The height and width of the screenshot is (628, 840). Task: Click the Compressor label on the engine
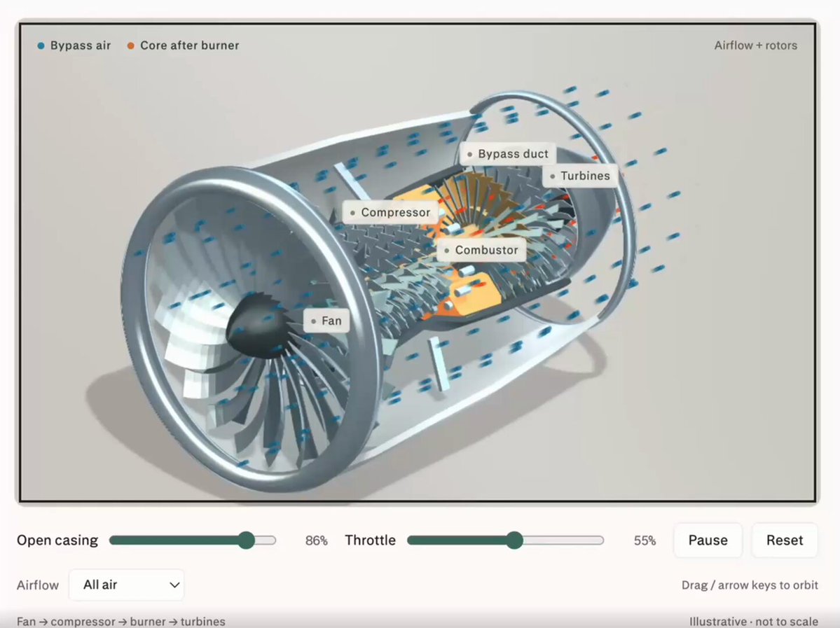point(390,212)
